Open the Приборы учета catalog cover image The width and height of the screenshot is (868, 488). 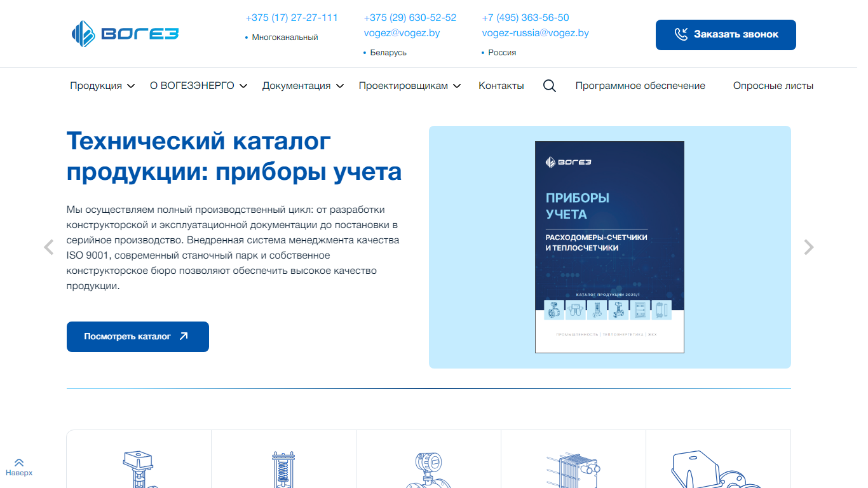[609, 247]
